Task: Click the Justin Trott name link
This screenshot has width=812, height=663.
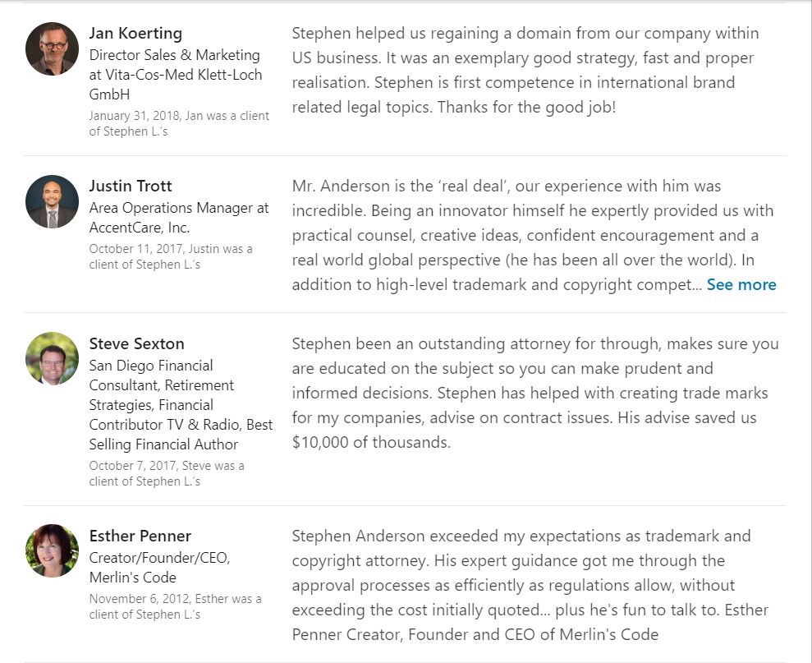Action: click(x=131, y=186)
